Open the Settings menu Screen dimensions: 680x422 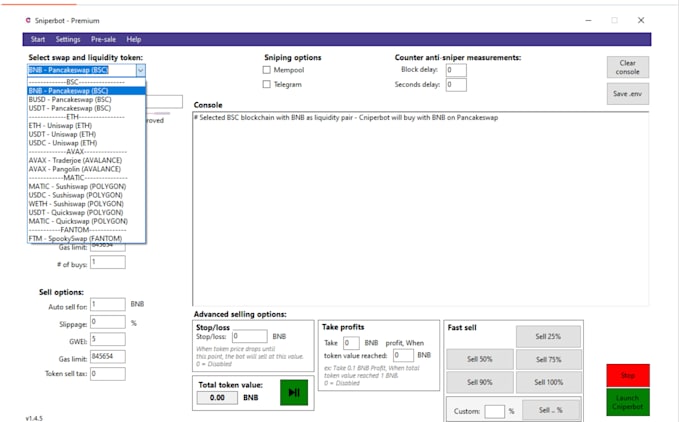click(68, 39)
